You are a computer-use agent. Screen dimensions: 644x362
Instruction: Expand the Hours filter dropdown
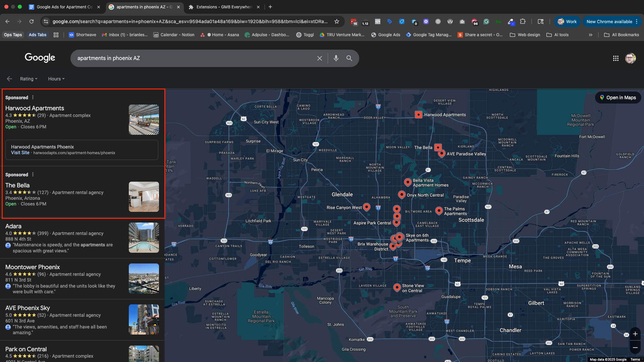coord(56,79)
